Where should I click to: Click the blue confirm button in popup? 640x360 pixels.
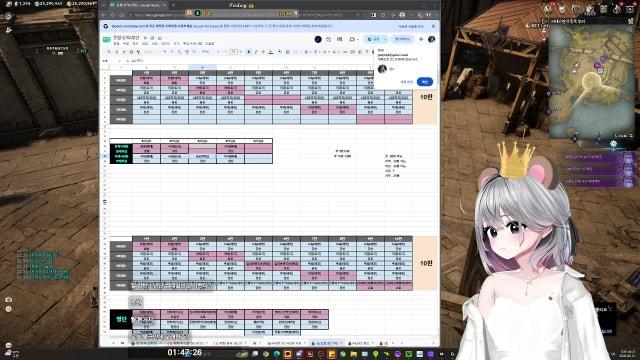(x=425, y=82)
